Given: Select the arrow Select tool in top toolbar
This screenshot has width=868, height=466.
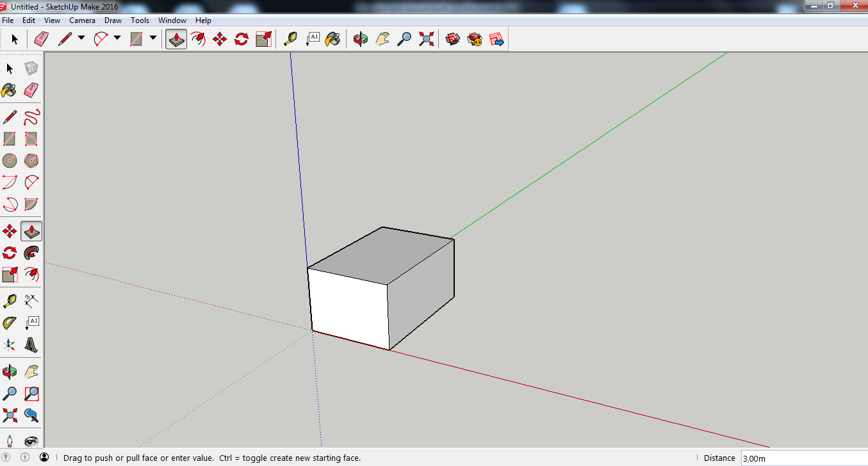Looking at the screenshot, I should coord(15,39).
